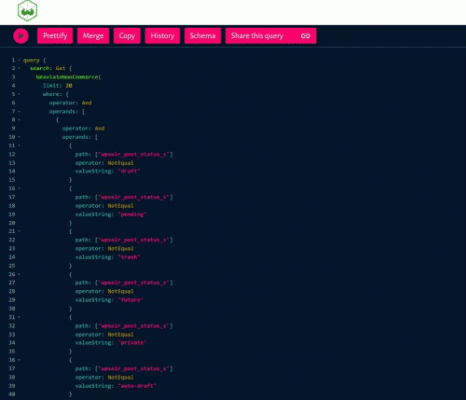Screen dimensions: 466x400
Task: Click the valueString "trash"
Action: coord(129,257)
